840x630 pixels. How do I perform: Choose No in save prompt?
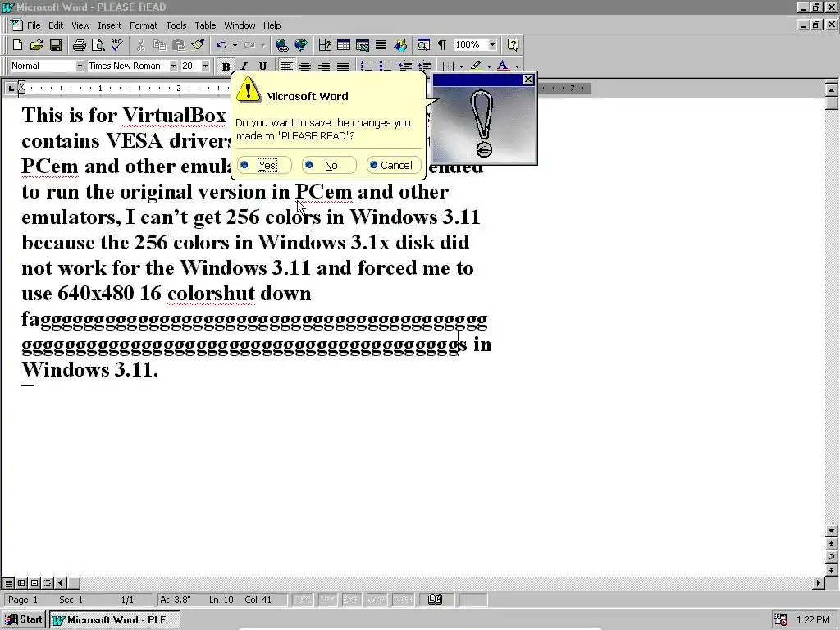(329, 165)
